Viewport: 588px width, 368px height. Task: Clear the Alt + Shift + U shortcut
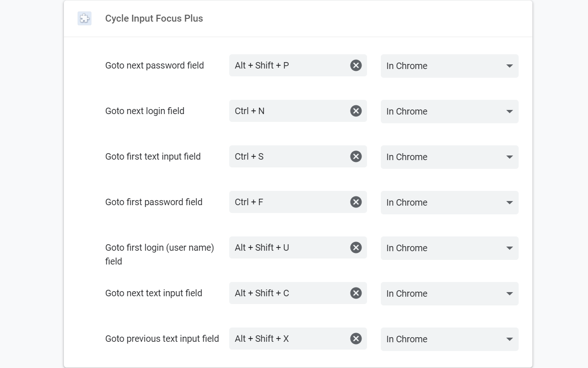356,247
